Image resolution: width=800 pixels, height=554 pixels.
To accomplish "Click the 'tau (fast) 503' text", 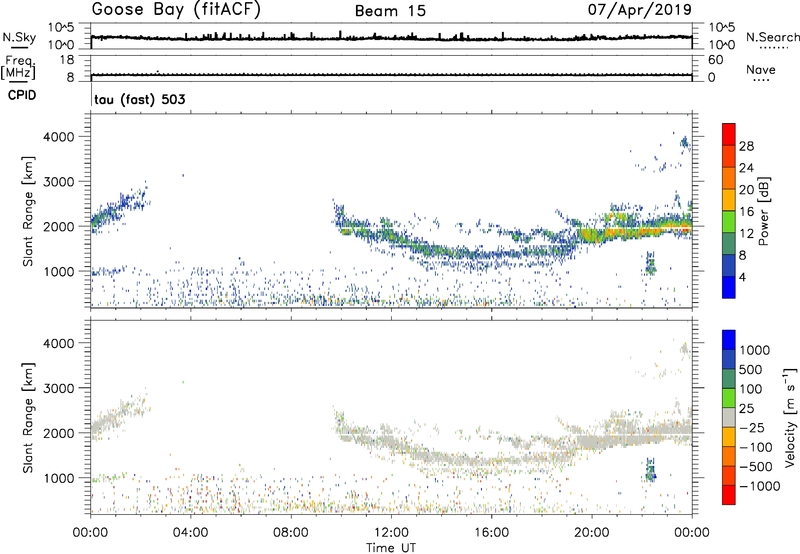I will tap(140, 99).
